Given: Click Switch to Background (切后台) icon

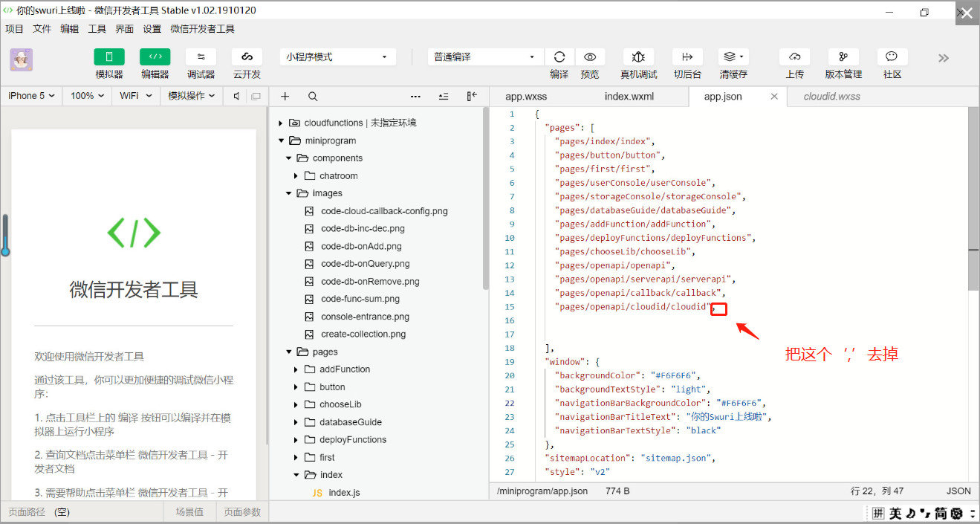Looking at the screenshot, I should click(687, 57).
